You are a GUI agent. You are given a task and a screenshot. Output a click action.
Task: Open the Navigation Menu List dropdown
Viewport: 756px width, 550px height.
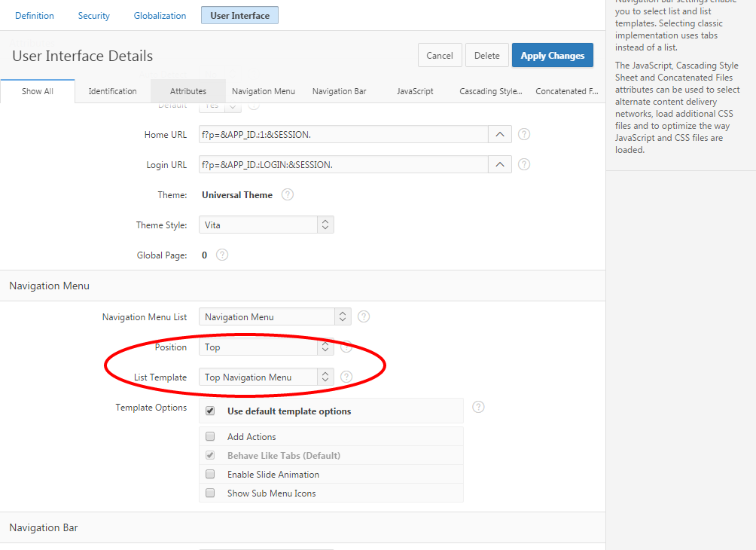(275, 316)
